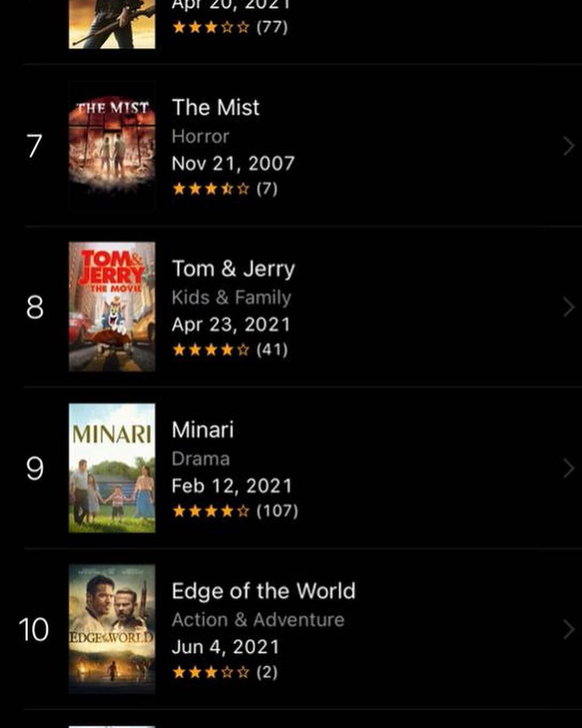
Task: Tap Edge of the World star rating
Action: (225, 672)
